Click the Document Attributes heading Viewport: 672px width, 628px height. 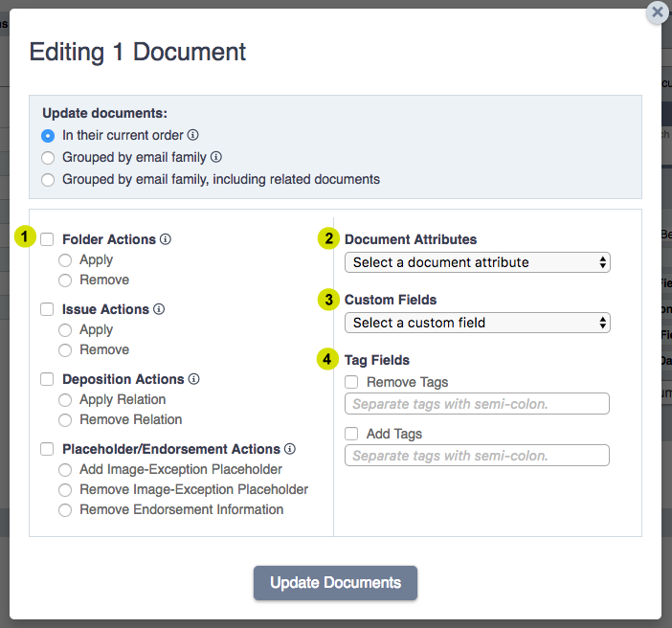[x=411, y=239]
